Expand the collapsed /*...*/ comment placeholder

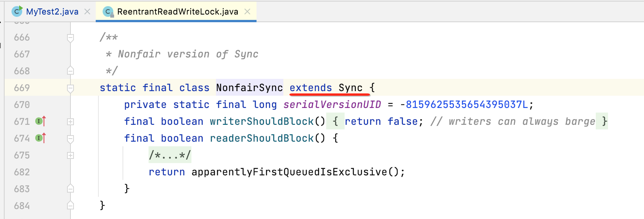point(170,155)
